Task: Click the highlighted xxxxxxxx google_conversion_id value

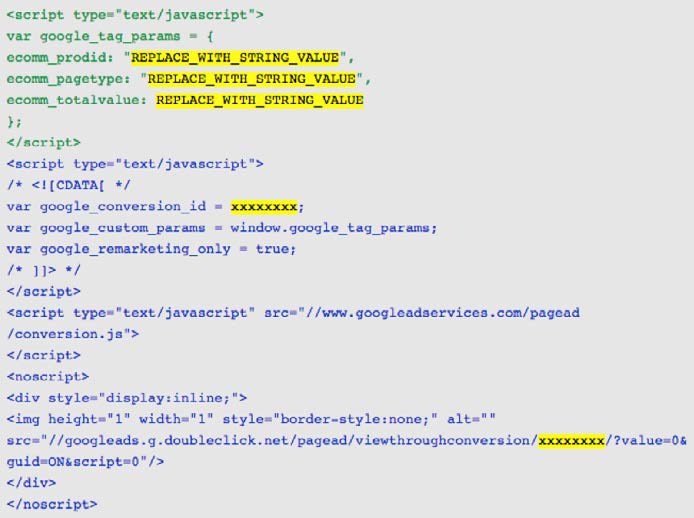Action: pyautogui.click(x=264, y=207)
